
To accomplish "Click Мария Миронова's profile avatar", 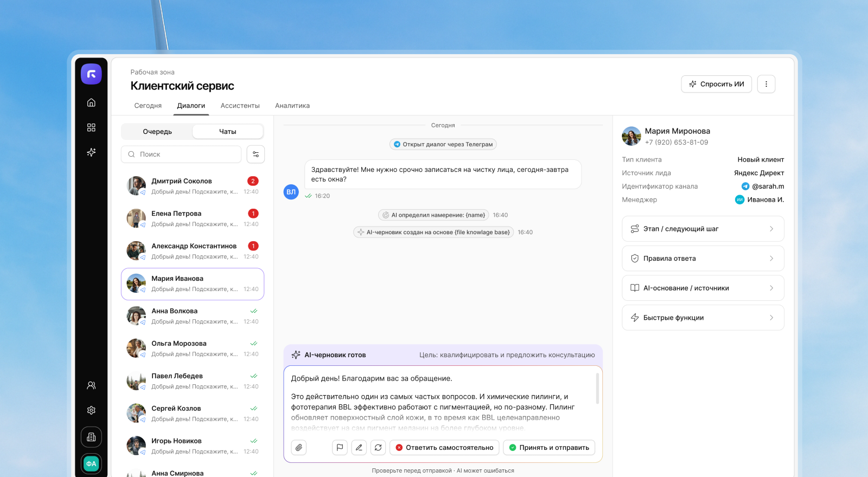I will tap(631, 136).
